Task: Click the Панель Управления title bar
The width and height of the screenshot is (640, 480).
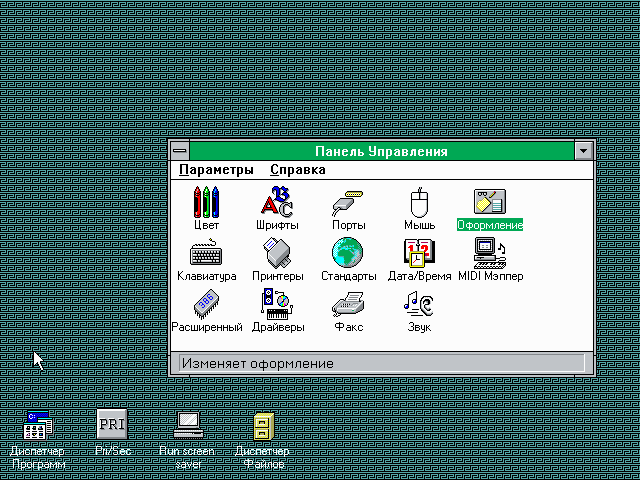Action: click(x=380, y=151)
